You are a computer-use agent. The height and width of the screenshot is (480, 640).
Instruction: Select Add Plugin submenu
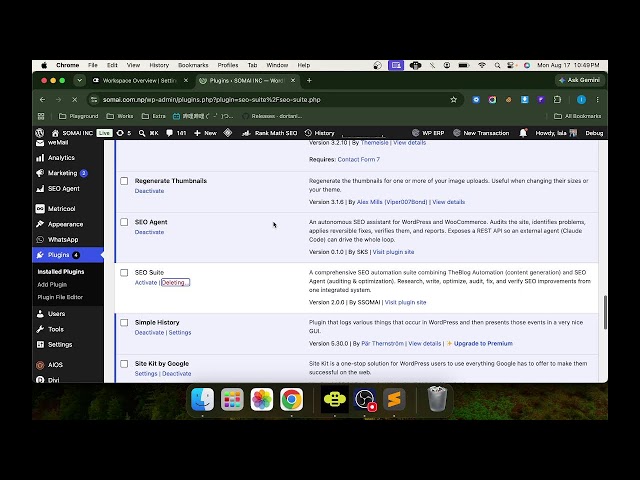52,284
